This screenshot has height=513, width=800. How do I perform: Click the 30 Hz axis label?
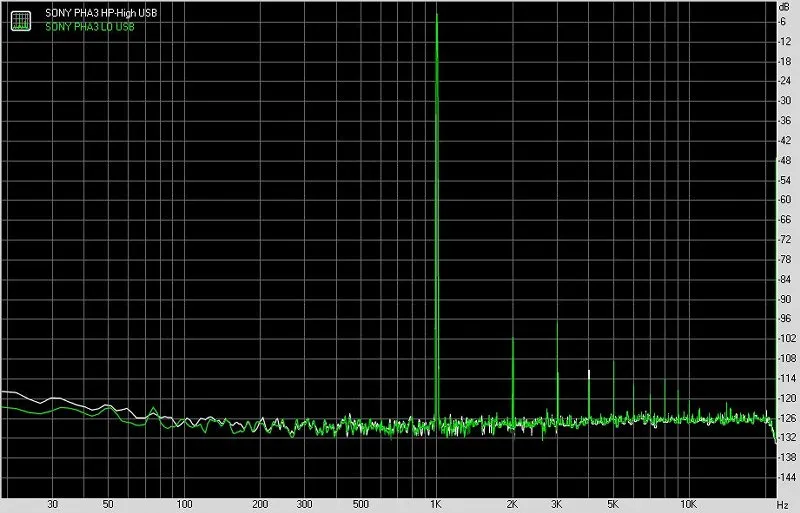(52, 504)
